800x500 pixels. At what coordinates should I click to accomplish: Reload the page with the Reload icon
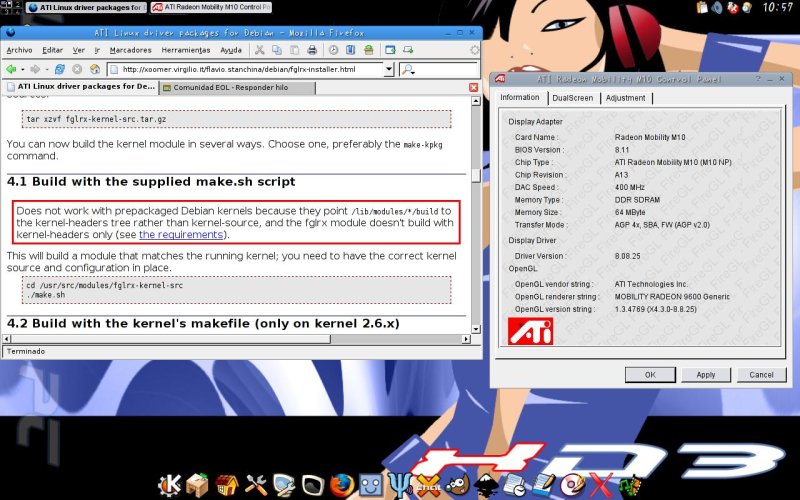60,69
